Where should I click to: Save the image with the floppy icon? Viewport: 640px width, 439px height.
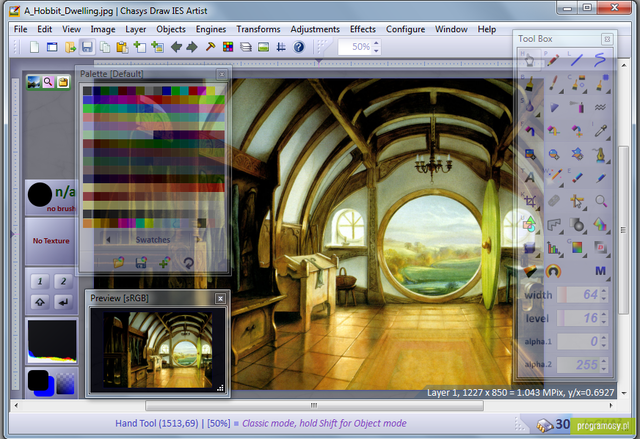click(x=87, y=47)
